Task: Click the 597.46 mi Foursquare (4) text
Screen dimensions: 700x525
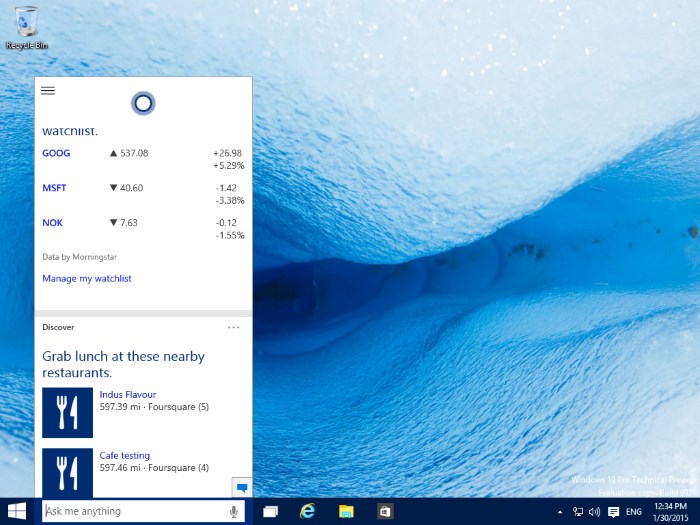Action: pyautogui.click(x=154, y=468)
